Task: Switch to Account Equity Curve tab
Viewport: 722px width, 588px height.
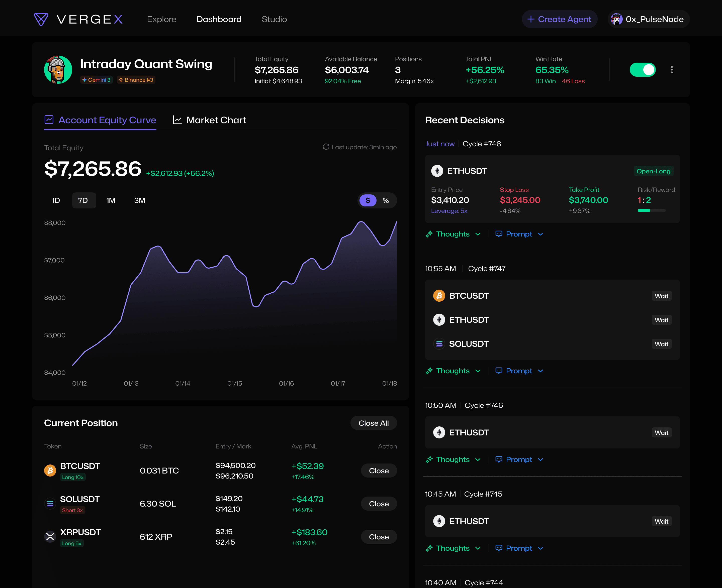Action: pos(100,120)
